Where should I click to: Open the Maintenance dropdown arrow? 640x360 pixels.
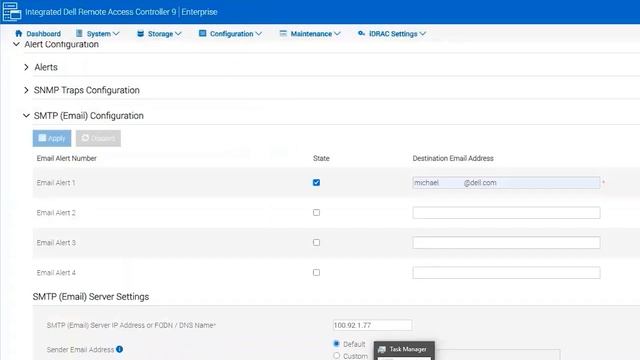pyautogui.click(x=337, y=33)
